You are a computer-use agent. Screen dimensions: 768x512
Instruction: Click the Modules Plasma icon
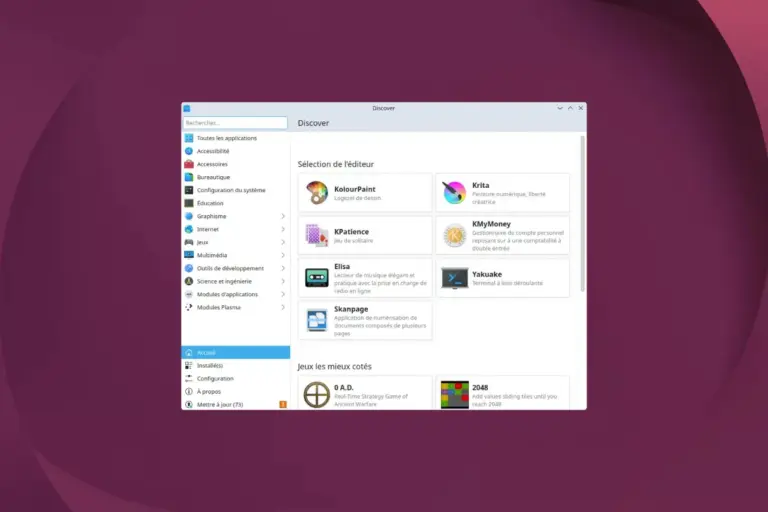[189, 307]
